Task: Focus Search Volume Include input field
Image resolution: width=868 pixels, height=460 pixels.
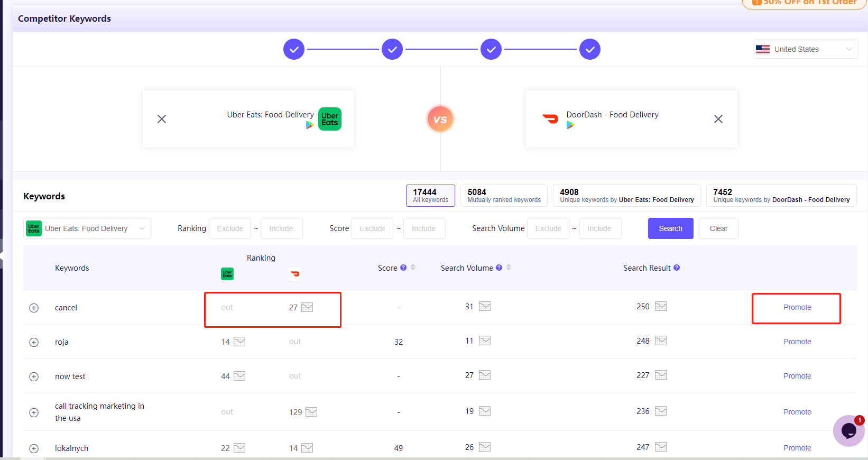Action: [x=601, y=228]
